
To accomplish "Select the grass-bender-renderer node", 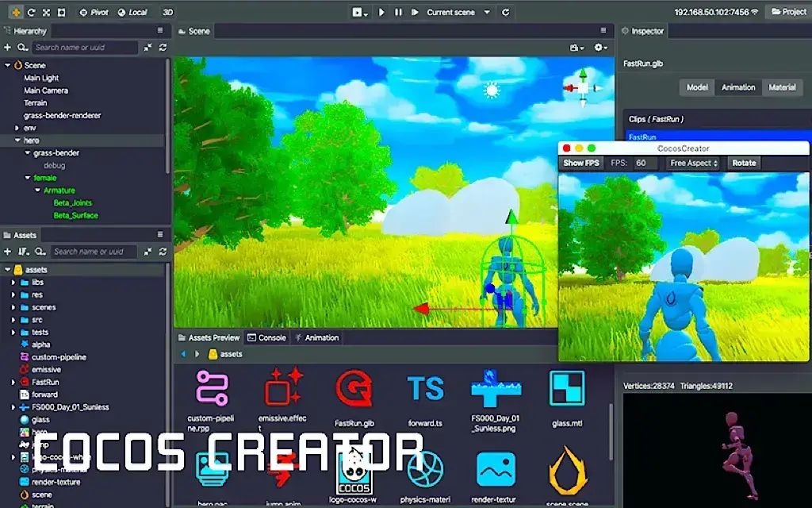I will click(62, 115).
